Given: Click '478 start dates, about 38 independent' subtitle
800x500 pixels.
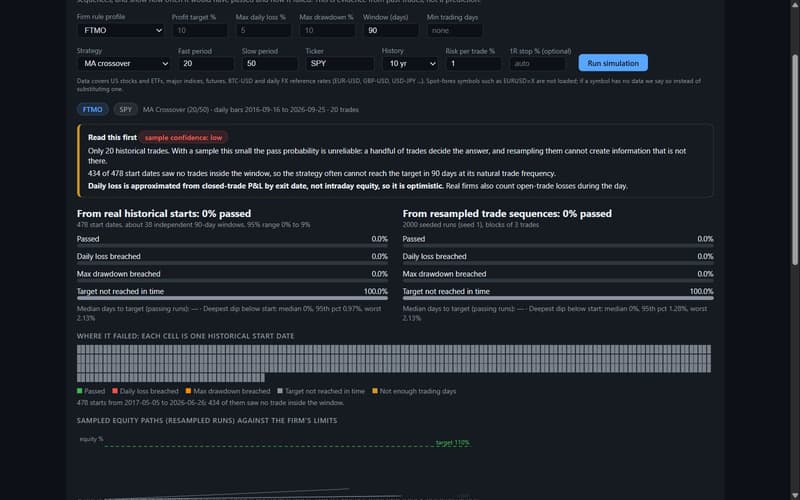Looking at the screenshot, I should 193,225.
